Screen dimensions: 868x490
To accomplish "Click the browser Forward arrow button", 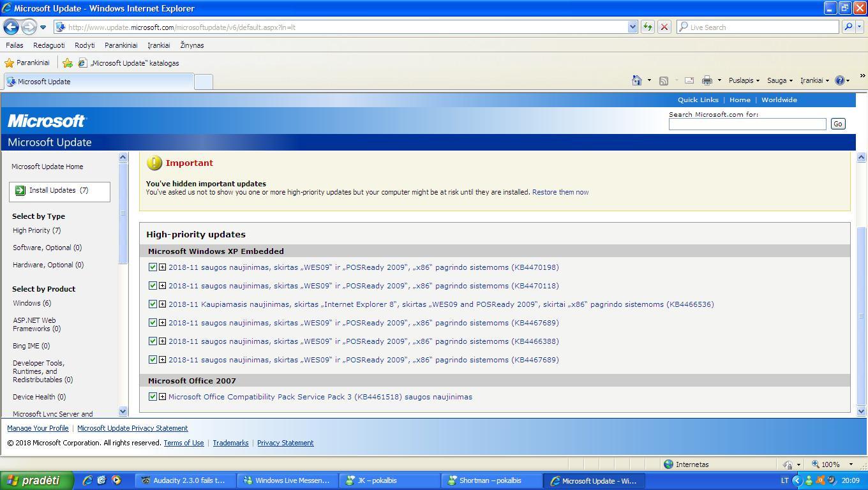I will point(29,27).
